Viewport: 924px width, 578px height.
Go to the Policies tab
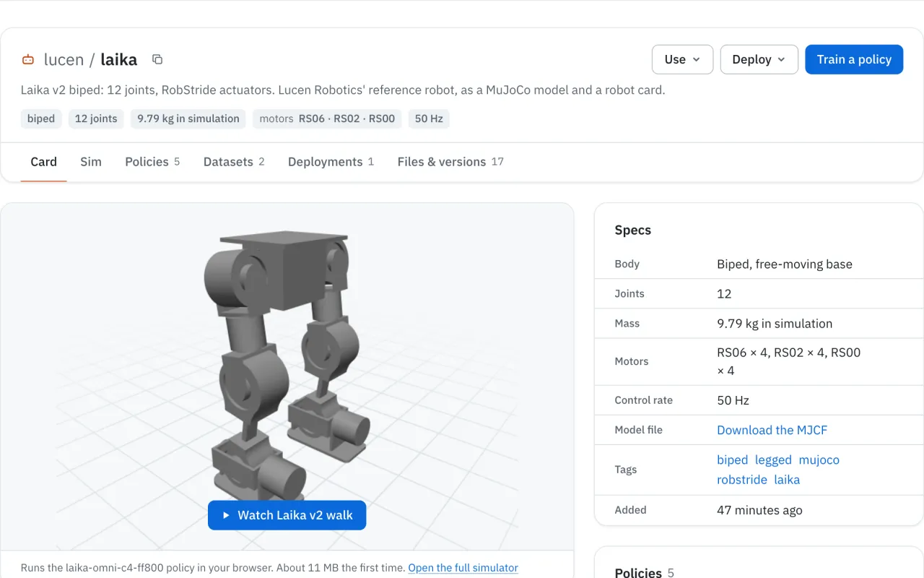(152, 162)
